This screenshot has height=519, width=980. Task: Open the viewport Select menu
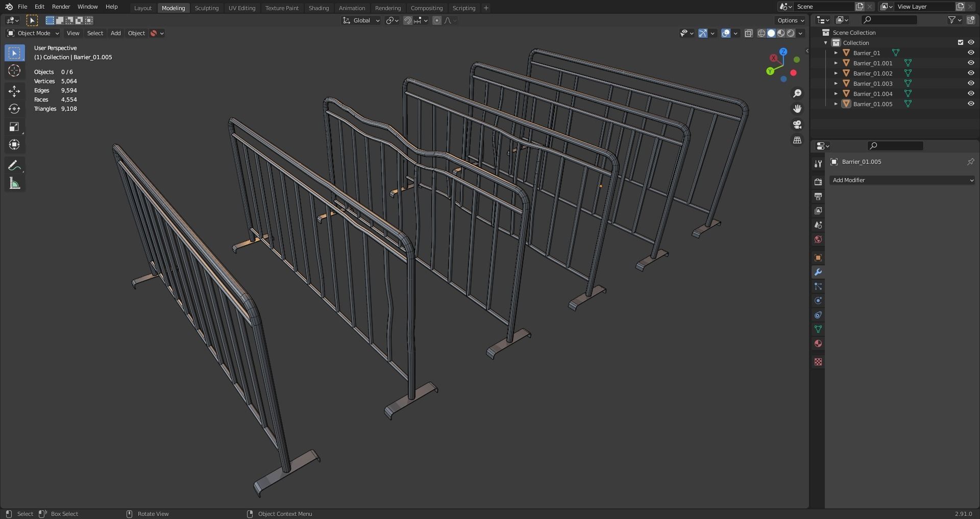point(95,33)
